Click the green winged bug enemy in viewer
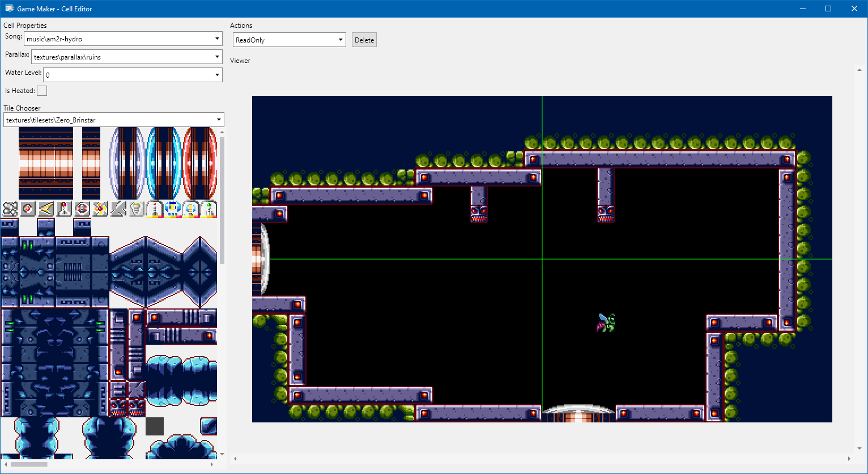Screen dimensions: 868x474 pyautogui.click(x=606, y=323)
